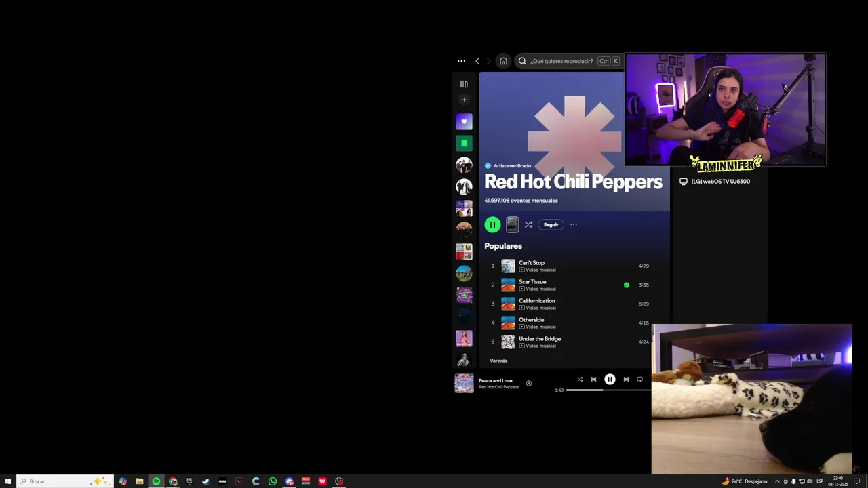Viewport: 868px width, 488px height.
Task: Open the Spotify Home page
Action: pyautogui.click(x=503, y=61)
